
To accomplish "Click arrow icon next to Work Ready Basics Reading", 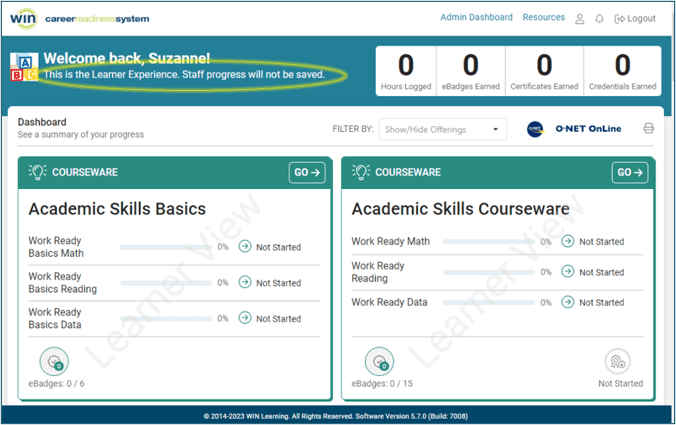I will point(244,283).
